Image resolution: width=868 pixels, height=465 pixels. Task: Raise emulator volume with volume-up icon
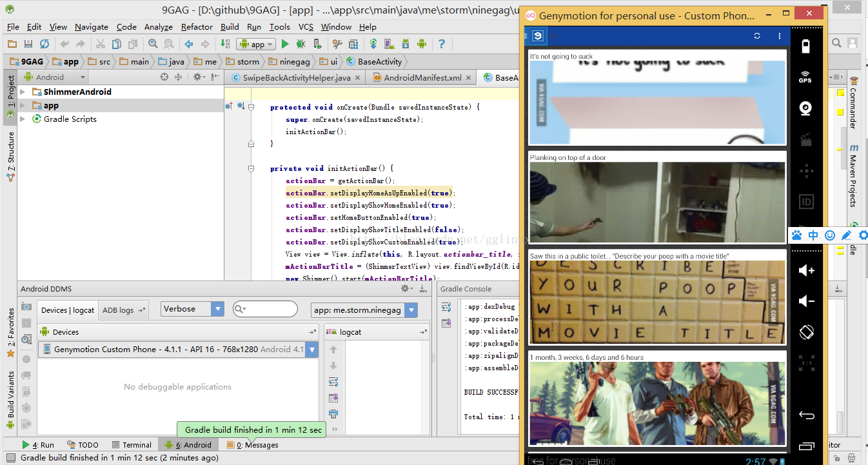806,270
